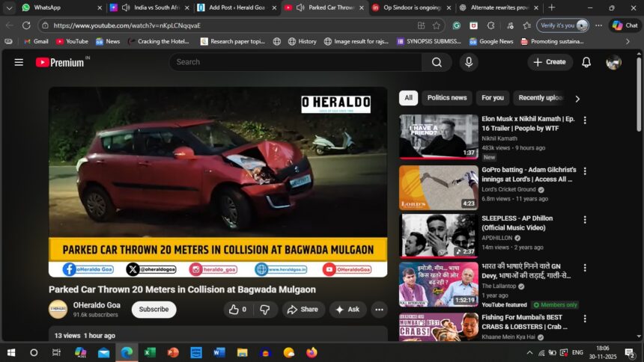
Task: Start voice search with microphone icon
Action: pyautogui.click(x=469, y=62)
